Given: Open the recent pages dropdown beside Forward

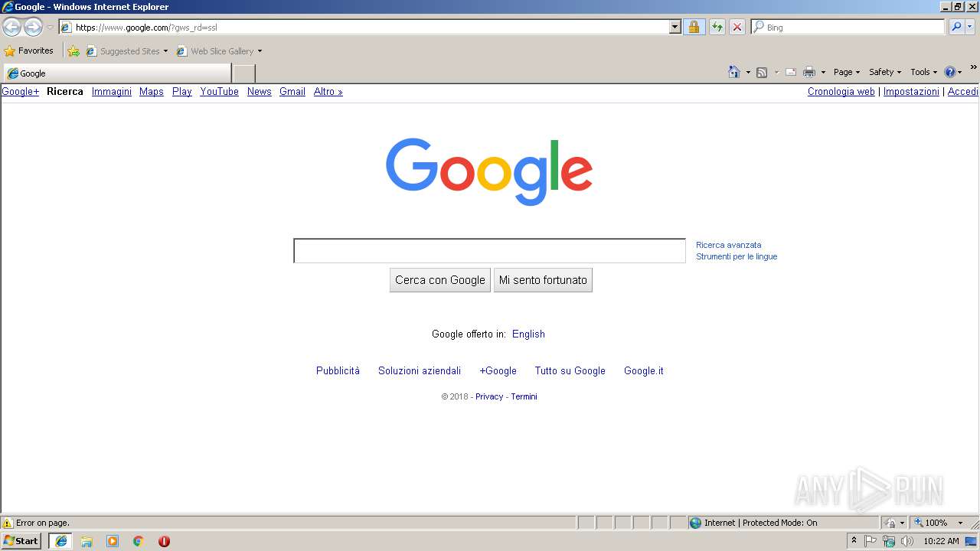Looking at the screenshot, I should pos(50,28).
